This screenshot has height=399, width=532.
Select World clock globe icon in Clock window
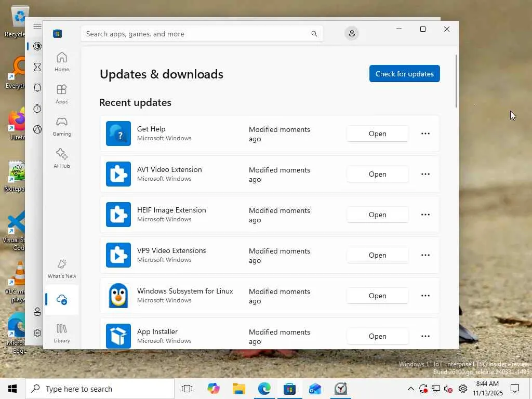pos(37,129)
